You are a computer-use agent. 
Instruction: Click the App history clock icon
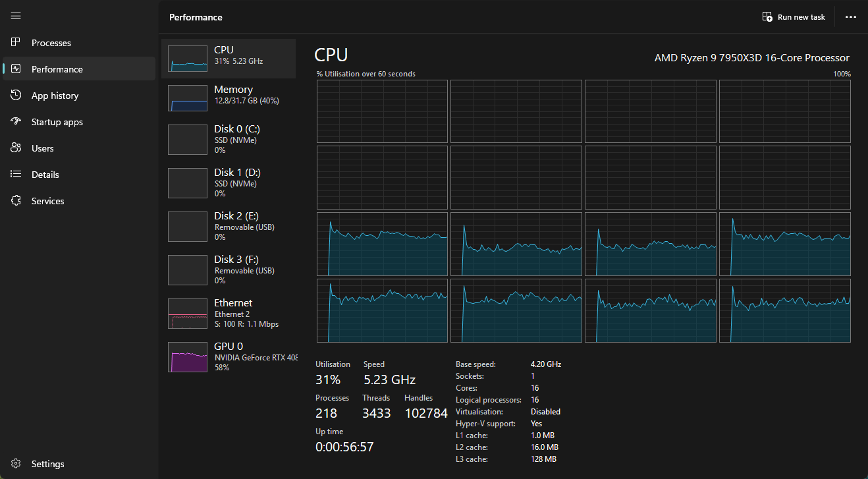pyautogui.click(x=16, y=96)
